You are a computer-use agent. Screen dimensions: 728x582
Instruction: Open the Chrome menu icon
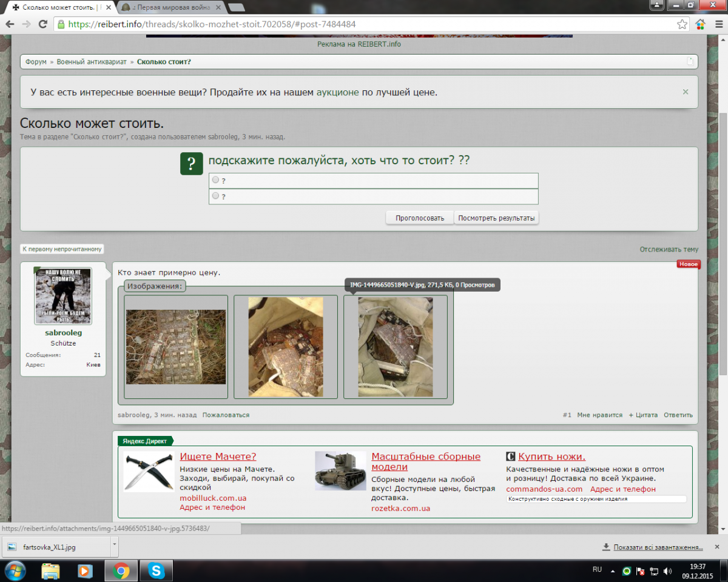point(717,24)
